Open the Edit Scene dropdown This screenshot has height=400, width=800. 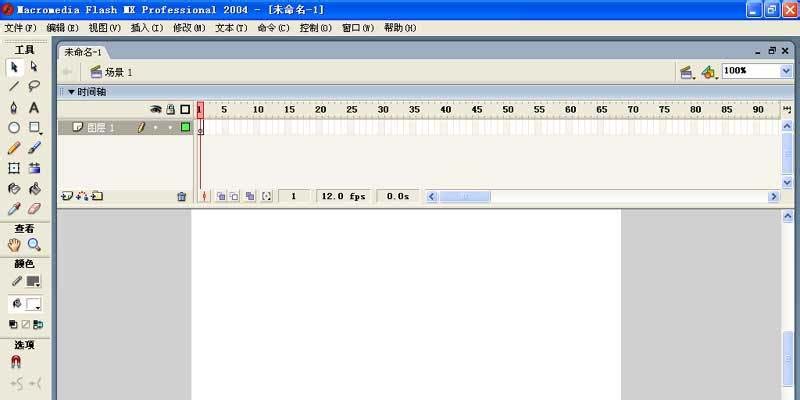tap(687, 73)
